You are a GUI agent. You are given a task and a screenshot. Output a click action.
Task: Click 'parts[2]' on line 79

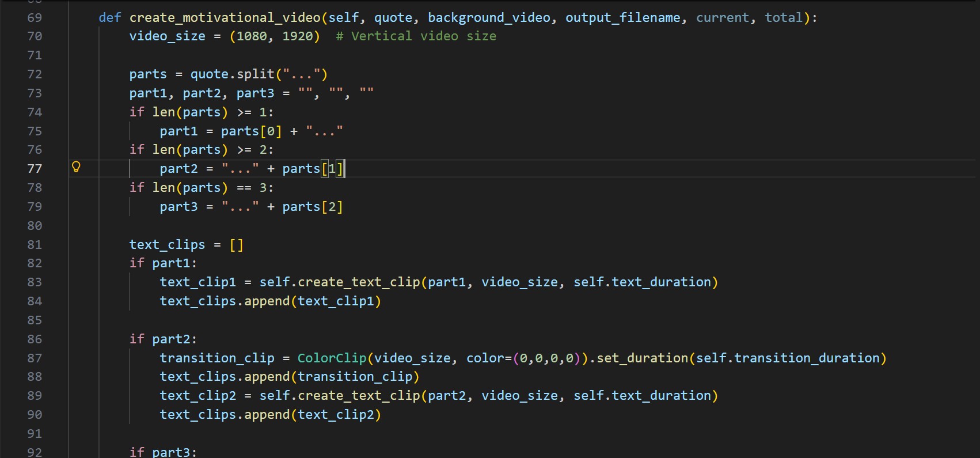[313, 207]
